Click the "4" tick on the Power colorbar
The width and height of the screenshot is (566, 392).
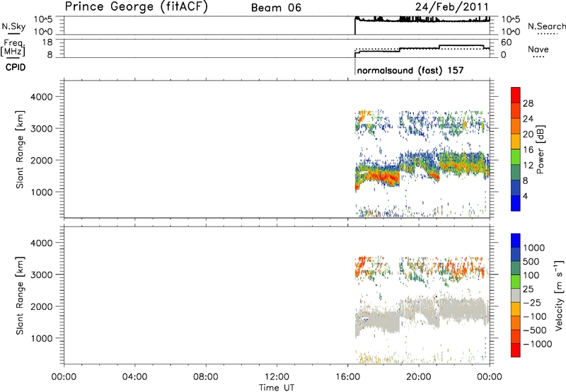525,196
